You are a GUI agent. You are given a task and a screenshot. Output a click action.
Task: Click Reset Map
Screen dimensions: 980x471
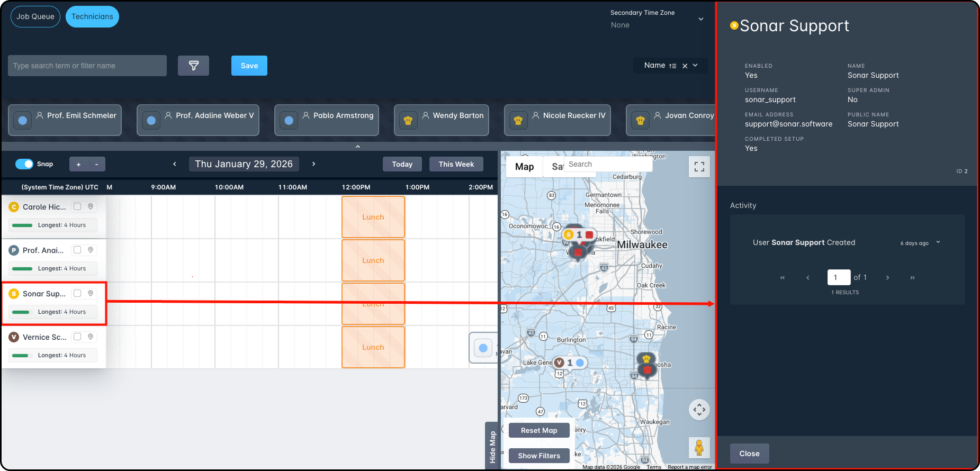(539, 430)
